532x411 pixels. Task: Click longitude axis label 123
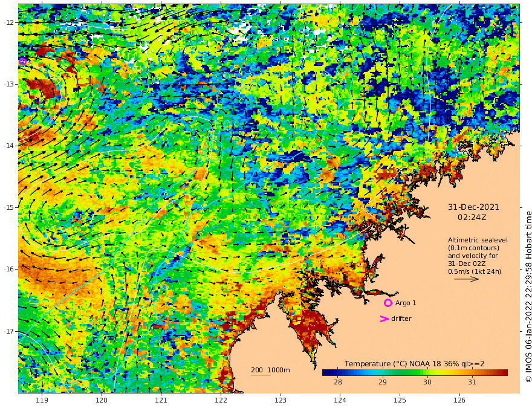point(281,400)
